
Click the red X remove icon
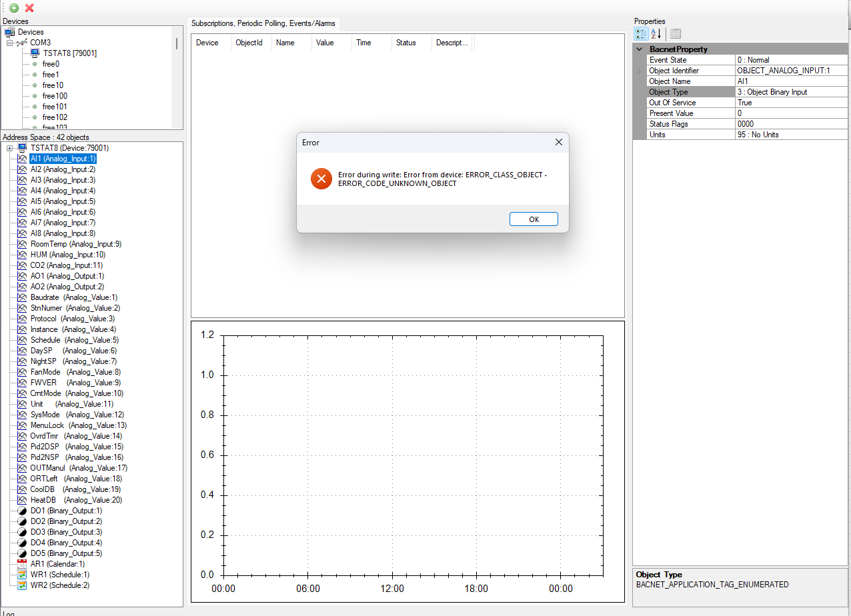(x=29, y=8)
